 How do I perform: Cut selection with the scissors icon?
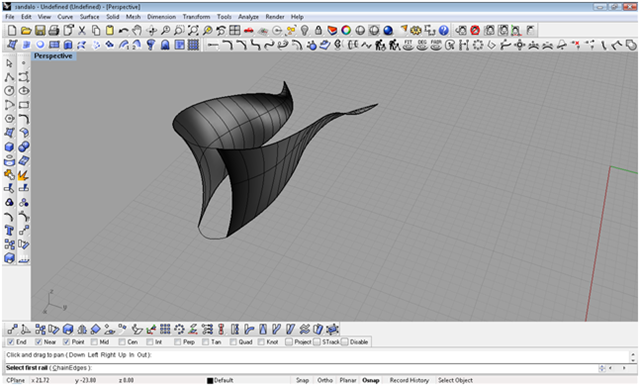point(82,30)
